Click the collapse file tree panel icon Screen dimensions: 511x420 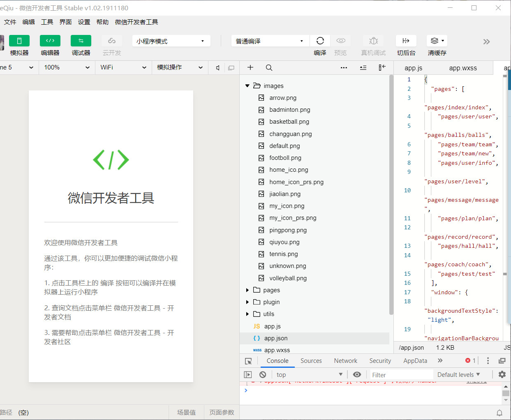tap(382, 67)
